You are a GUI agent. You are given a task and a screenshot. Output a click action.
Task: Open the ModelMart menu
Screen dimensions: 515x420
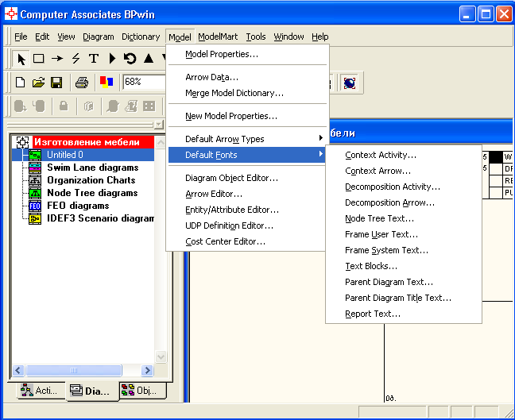click(218, 37)
